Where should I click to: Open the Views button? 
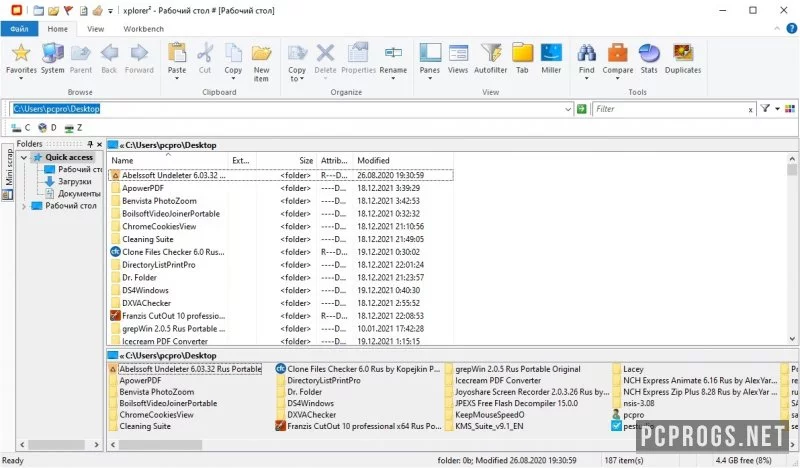point(458,60)
